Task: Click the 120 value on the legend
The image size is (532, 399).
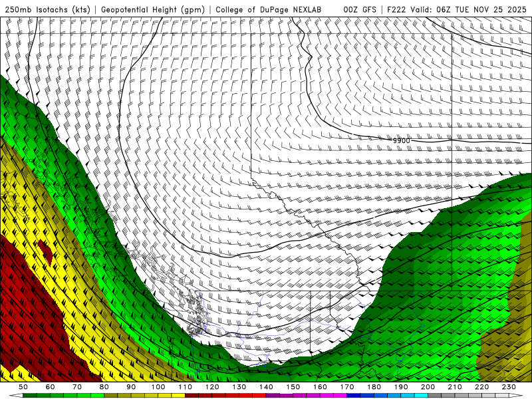Action: pyautogui.click(x=212, y=387)
